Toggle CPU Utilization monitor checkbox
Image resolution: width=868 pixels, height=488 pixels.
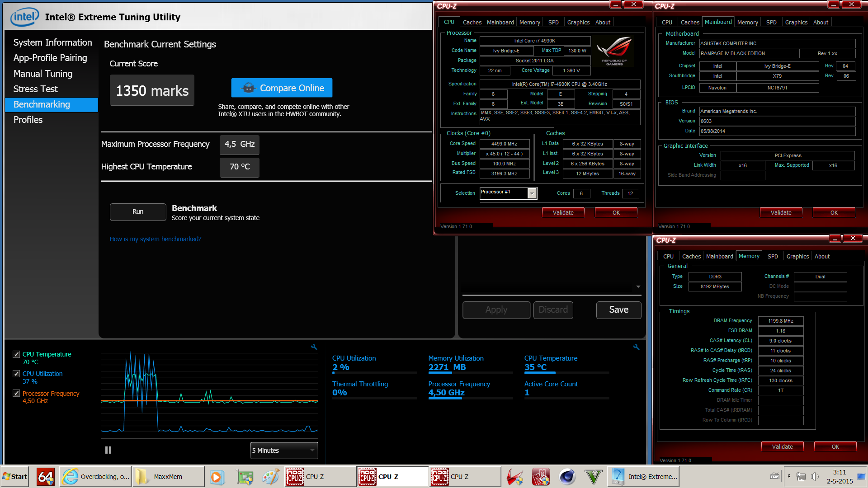(x=16, y=374)
